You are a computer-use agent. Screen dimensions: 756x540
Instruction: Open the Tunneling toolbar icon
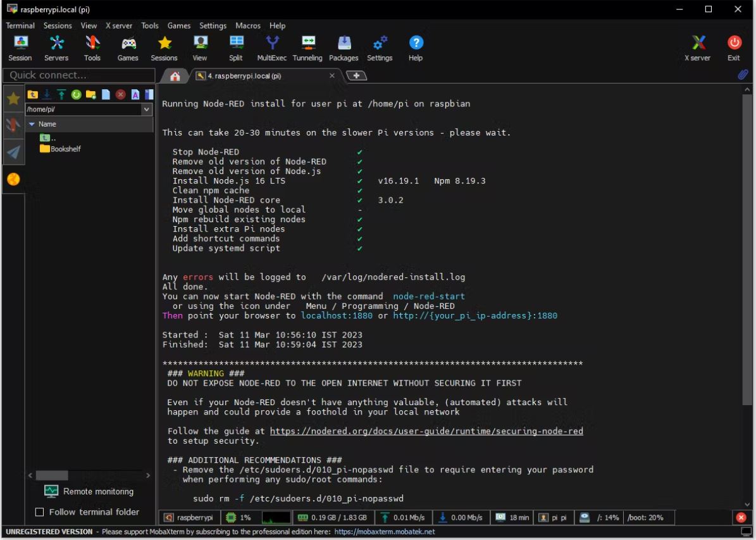(307, 48)
